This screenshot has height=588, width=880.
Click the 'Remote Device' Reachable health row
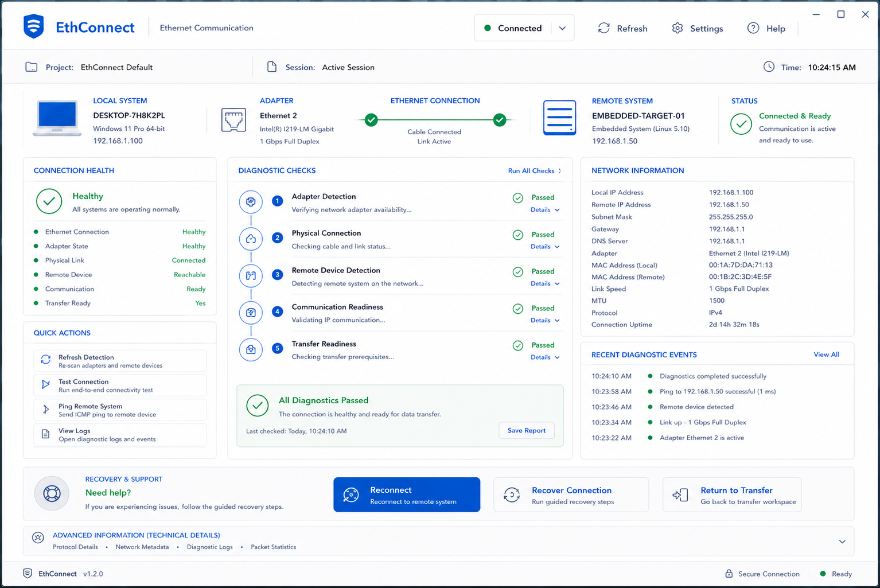(x=119, y=275)
